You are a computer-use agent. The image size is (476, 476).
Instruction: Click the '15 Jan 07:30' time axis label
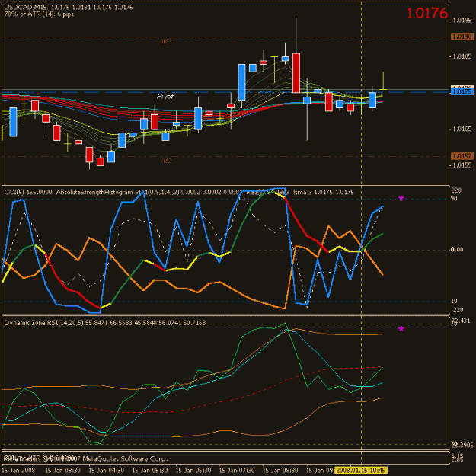(x=237, y=471)
